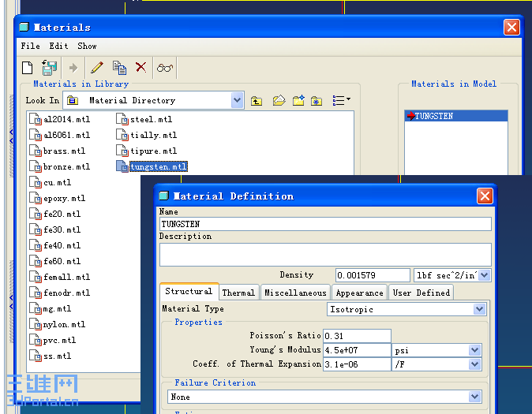Click the Assign material arrow icon
Screen dimensions: 532x414
(x=73, y=68)
